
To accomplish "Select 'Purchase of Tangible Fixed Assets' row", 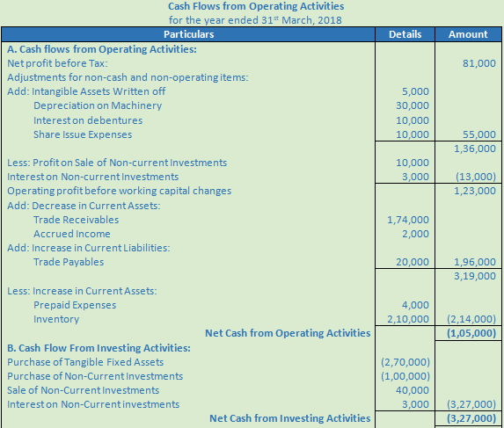I will (x=85, y=362).
